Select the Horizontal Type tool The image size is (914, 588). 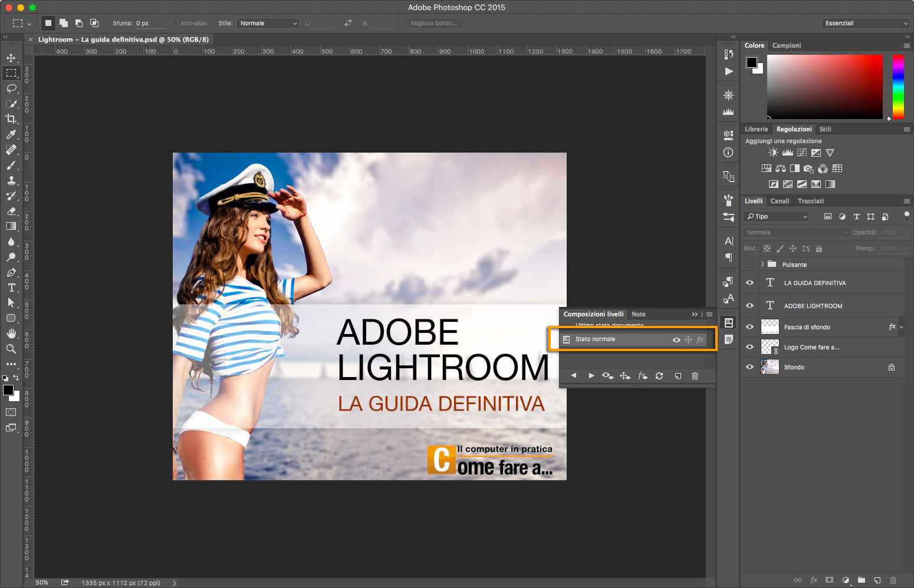[11, 288]
